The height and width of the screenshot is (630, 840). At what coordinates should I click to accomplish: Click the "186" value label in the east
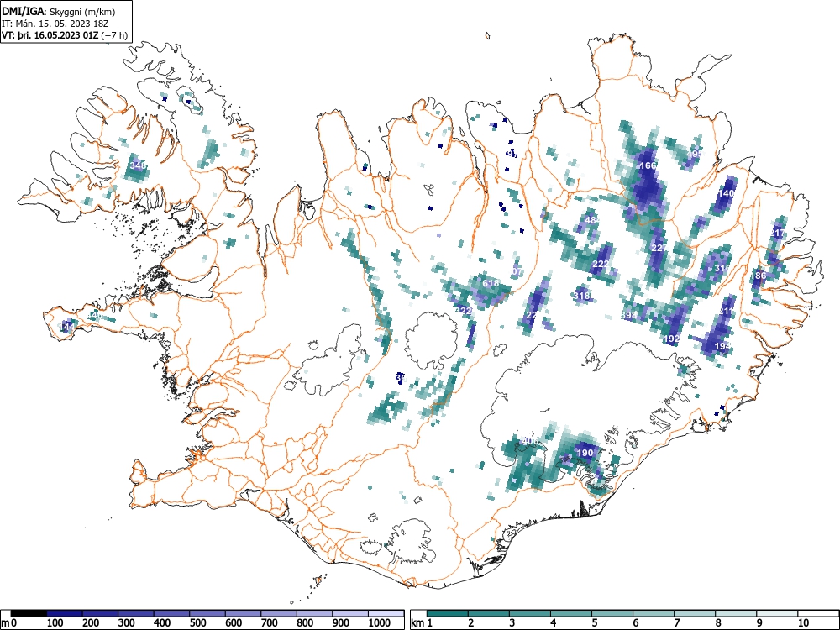pyautogui.click(x=759, y=276)
